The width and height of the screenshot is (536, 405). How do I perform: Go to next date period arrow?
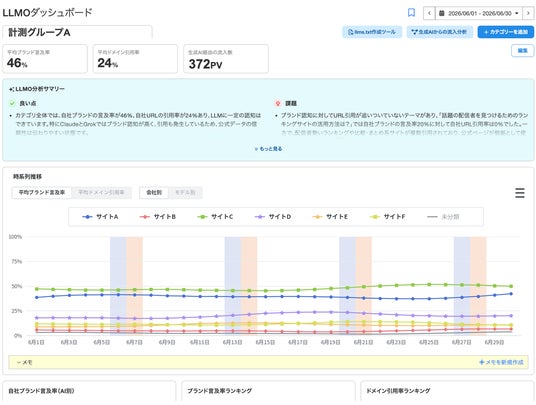528,13
